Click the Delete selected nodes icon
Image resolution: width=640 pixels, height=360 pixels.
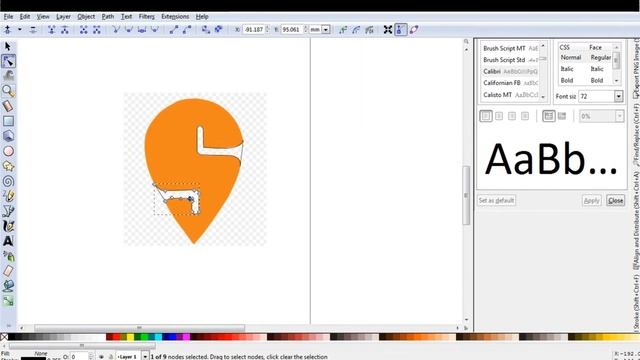(x=33, y=29)
